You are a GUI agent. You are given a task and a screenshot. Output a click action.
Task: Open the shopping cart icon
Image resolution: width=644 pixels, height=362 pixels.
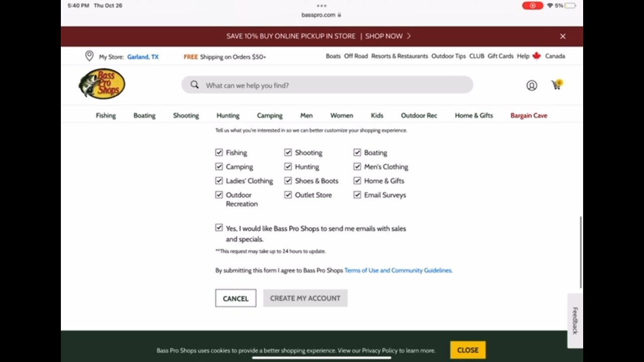[x=556, y=84]
